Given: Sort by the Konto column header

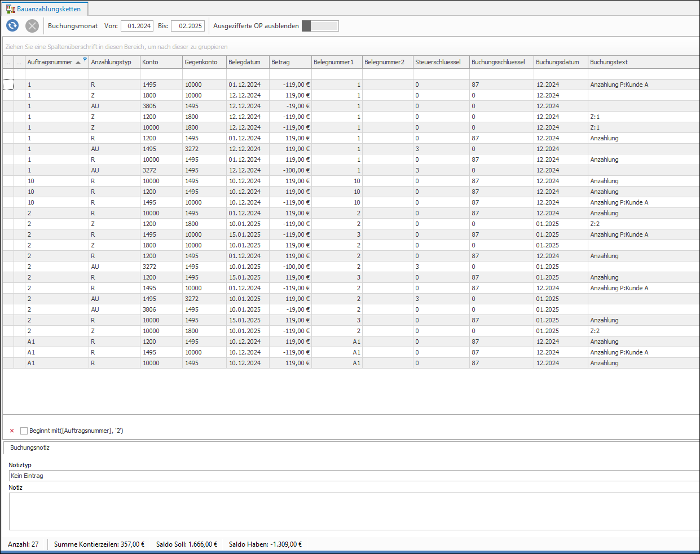Looking at the screenshot, I should (162, 62).
